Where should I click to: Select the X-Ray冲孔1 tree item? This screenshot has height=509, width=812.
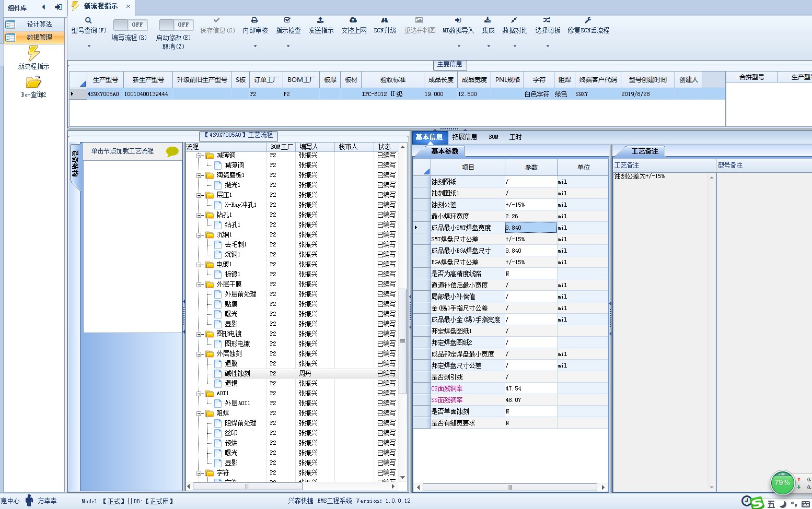[240, 205]
